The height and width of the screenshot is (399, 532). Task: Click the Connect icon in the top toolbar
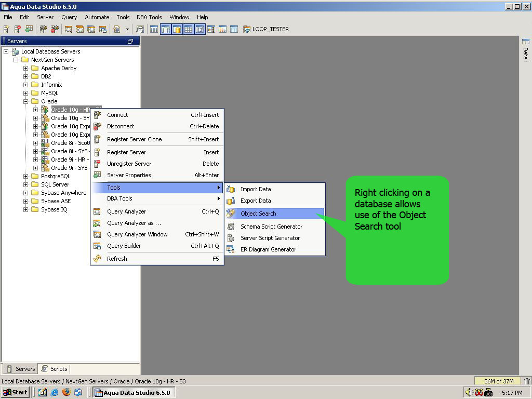point(43,29)
